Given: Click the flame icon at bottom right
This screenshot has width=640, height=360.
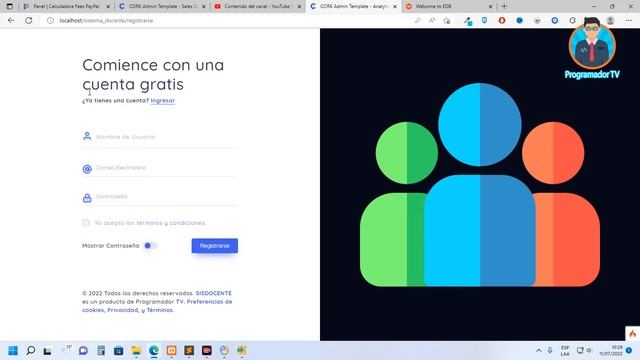Looking at the screenshot, I should tap(633, 334).
